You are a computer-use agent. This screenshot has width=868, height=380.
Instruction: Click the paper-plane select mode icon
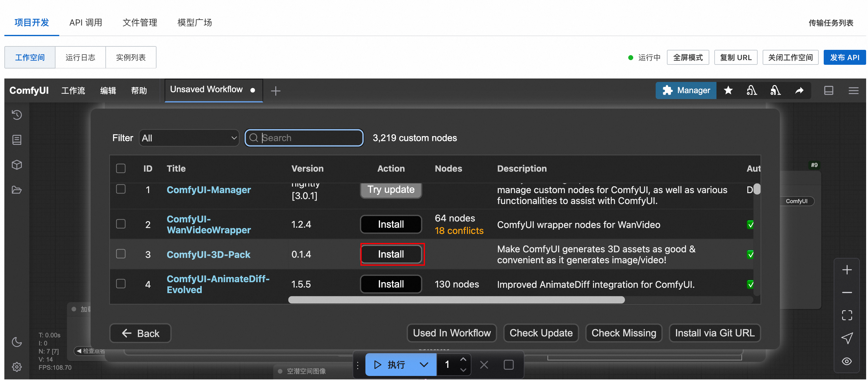[x=847, y=339]
